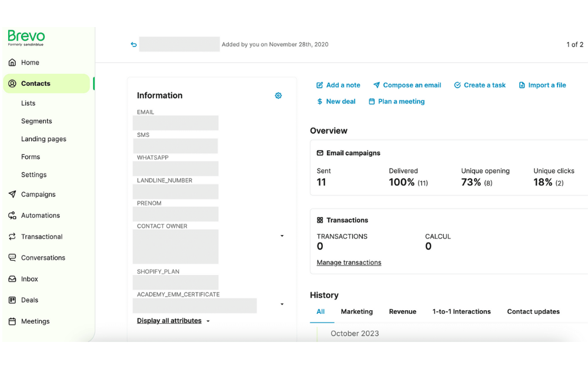Click the Compose an email plane icon
This screenshot has height=369, width=588.
(x=376, y=85)
